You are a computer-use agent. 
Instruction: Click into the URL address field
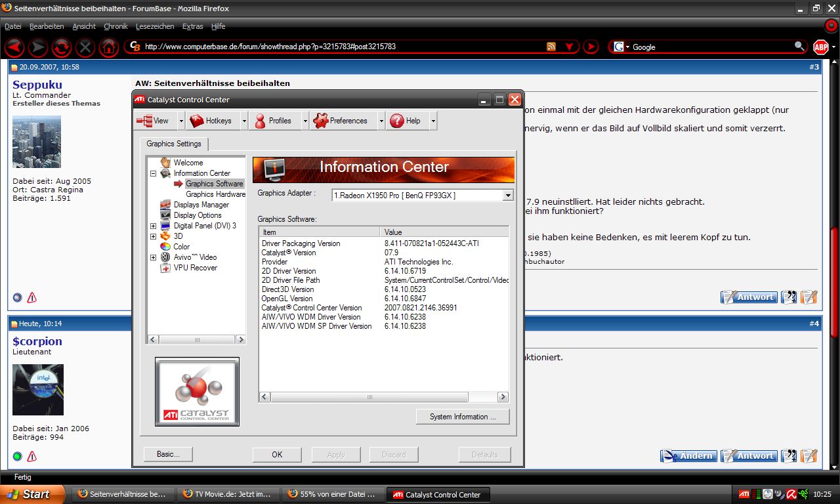coord(341,47)
